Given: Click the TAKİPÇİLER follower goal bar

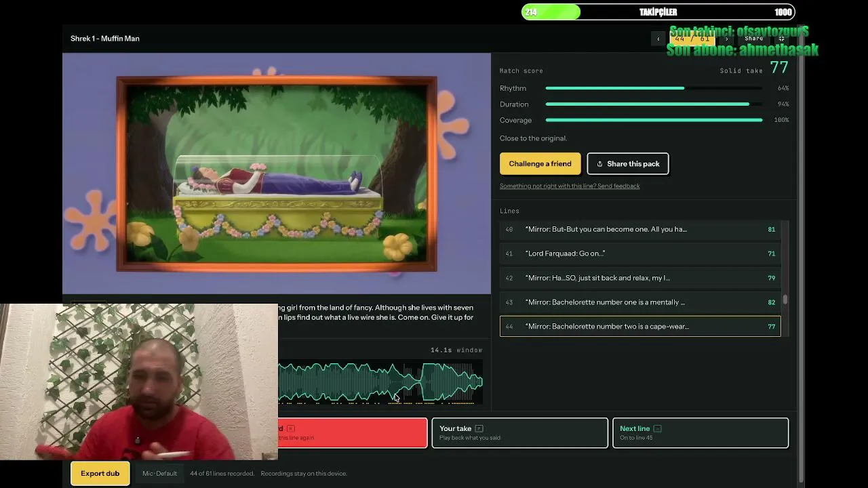Looking at the screenshot, I should pos(658,12).
